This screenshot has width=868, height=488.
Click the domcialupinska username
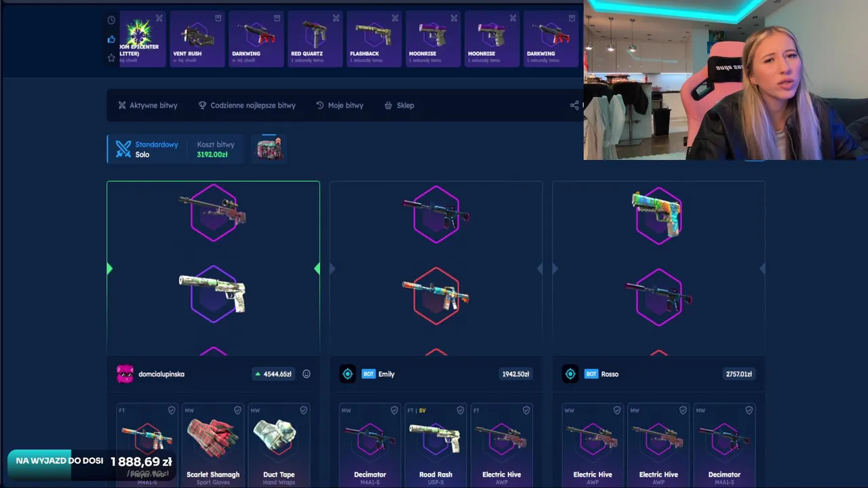coord(161,374)
